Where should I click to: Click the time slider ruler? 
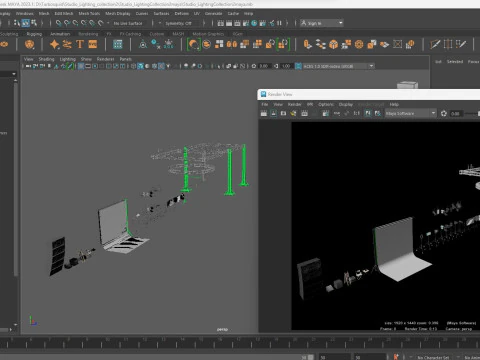(x=240, y=343)
